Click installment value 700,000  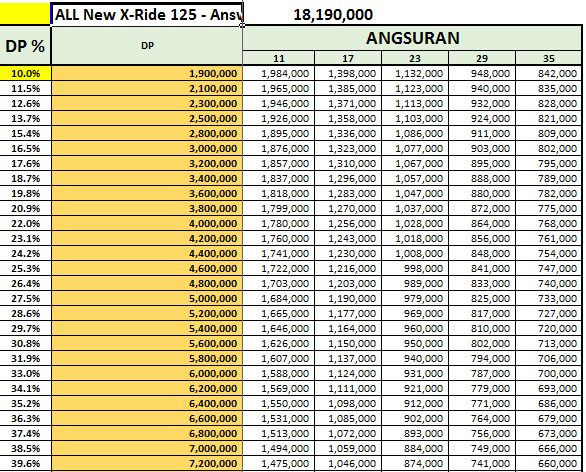pyautogui.click(x=549, y=373)
